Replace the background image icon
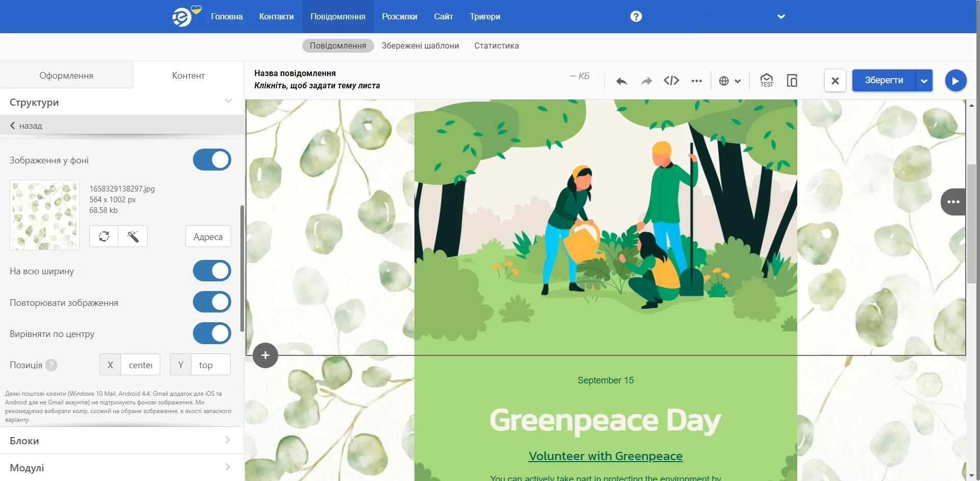 104,236
